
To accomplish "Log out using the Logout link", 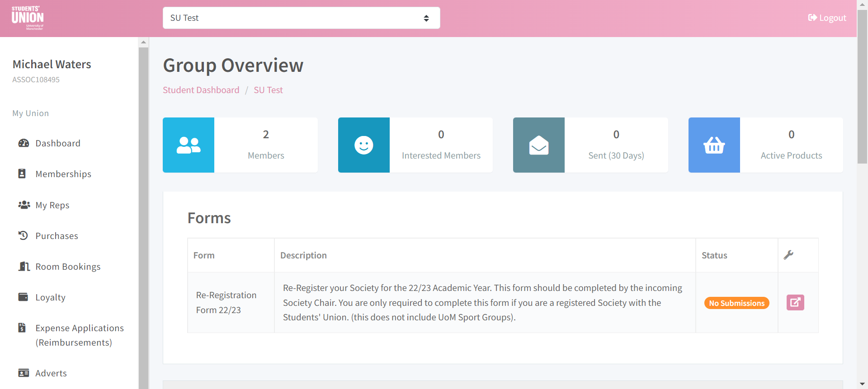I will click(x=827, y=18).
